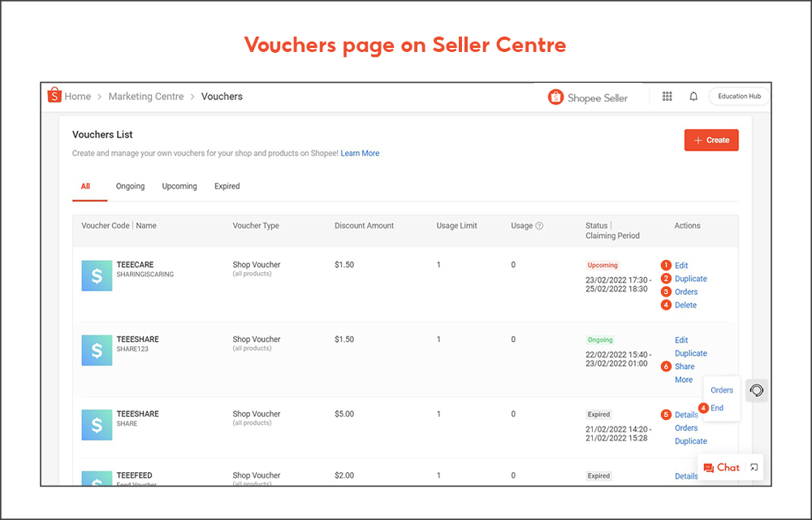The image size is (812, 520).
Task: Click Edit for the TEEECARE voucher
Action: coord(681,265)
